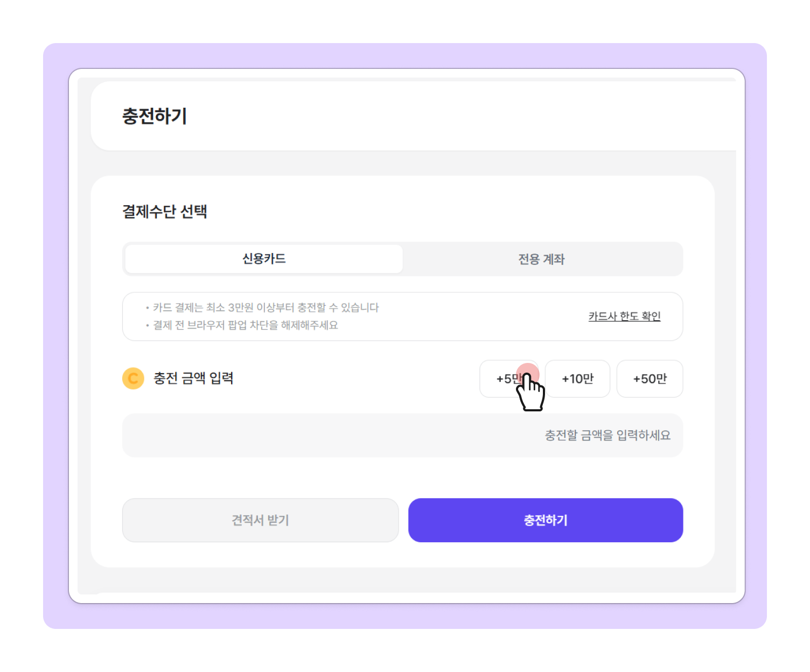This screenshot has height=672, width=810.
Task: Click the orange coin icon
Action: pyautogui.click(x=133, y=379)
